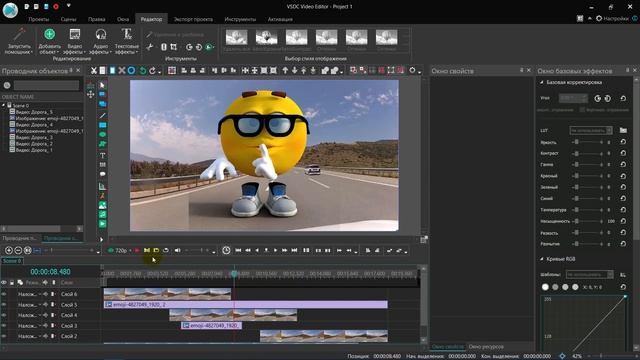Open the Add object button
The width and height of the screenshot is (640, 360).
coord(49,41)
